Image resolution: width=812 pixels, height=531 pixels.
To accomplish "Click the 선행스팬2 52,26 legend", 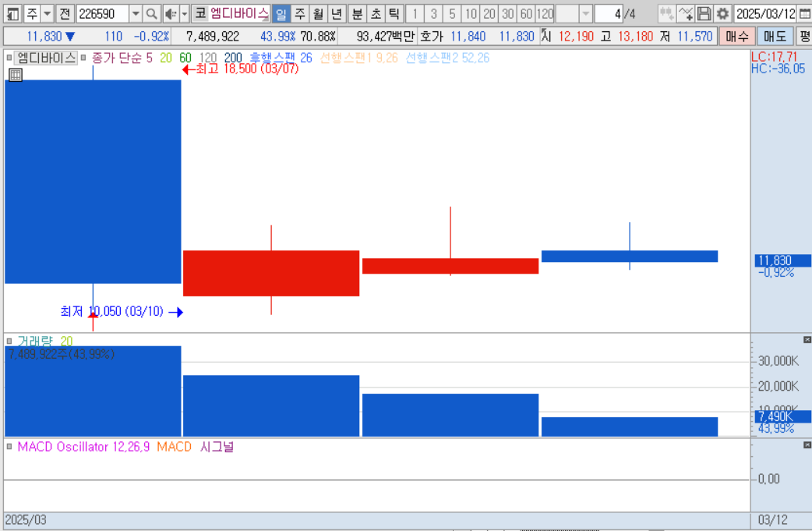I will point(447,58).
